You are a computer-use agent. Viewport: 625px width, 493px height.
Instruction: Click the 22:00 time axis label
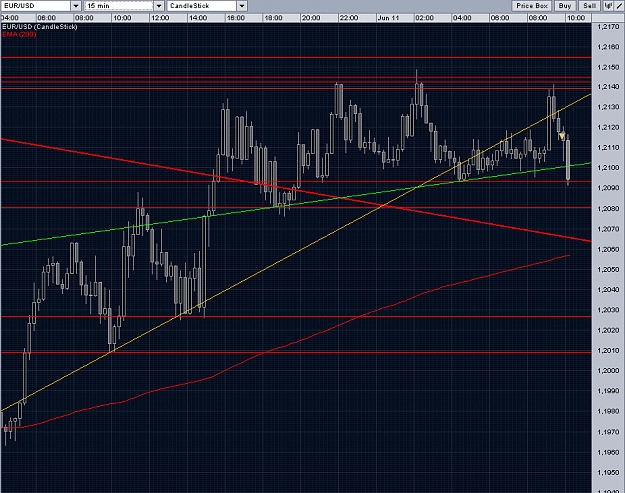349,18
